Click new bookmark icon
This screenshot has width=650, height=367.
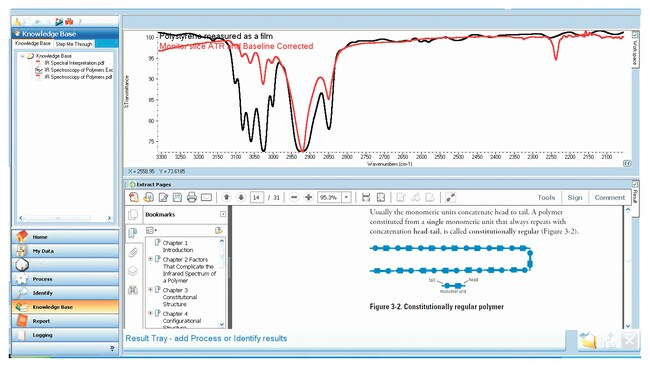[x=218, y=231]
